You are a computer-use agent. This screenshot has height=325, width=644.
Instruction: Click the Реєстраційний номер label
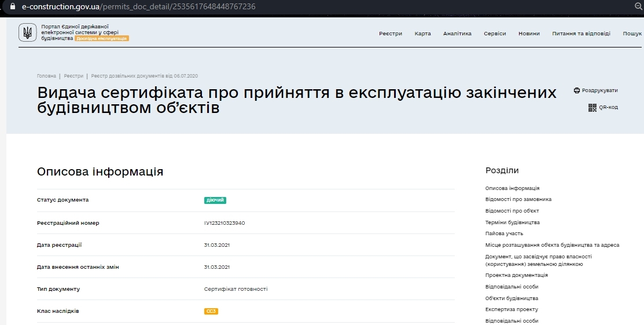click(x=68, y=223)
